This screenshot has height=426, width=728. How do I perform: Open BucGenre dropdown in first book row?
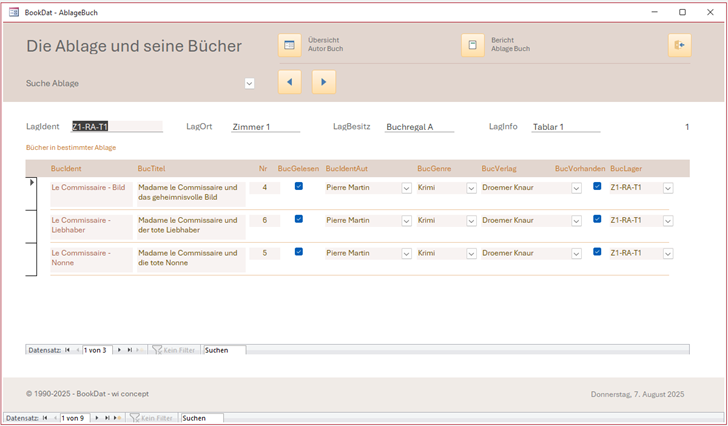(x=470, y=188)
